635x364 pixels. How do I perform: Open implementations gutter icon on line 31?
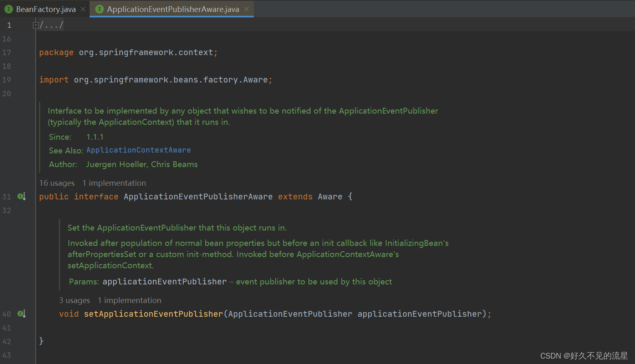[x=22, y=197]
